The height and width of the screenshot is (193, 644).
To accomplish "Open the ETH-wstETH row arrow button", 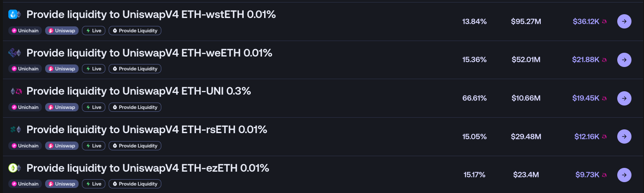I will point(624,21).
